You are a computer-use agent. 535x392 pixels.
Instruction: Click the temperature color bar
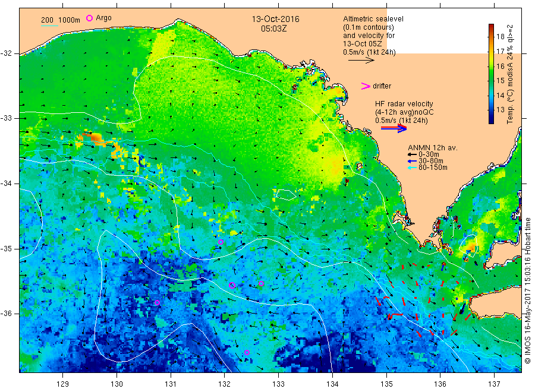[492, 74]
